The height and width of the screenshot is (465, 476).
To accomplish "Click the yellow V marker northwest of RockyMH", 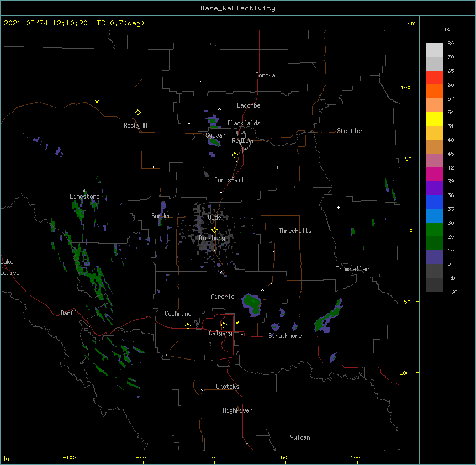I will click(97, 102).
